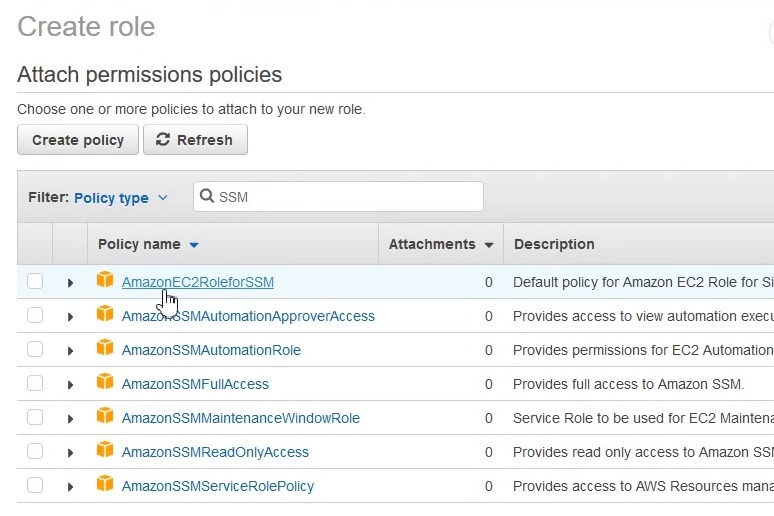Viewport: 774px width, 516px height.
Task: Refresh the policy list
Action: (195, 140)
